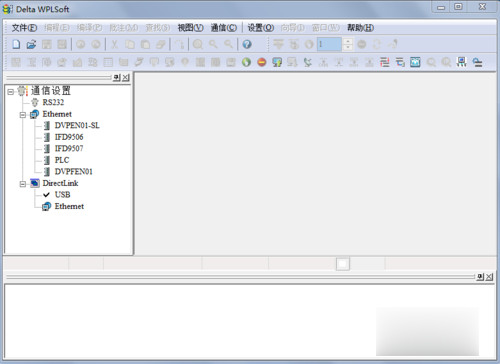Click the blue framed picture icon
Viewport: 500px width, 364px height.
coord(415,62)
